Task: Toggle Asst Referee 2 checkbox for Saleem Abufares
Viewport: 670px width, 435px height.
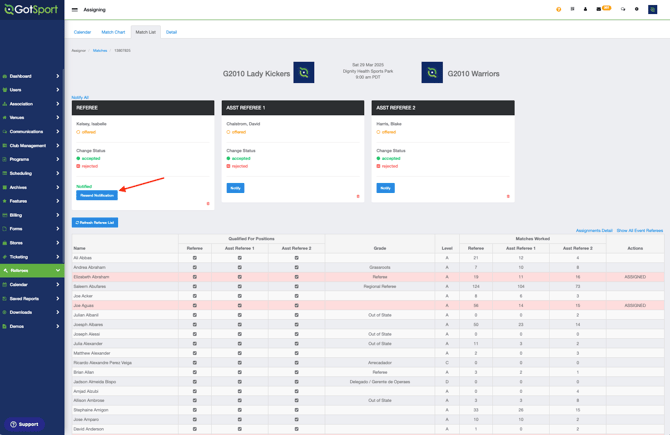Action: click(297, 286)
